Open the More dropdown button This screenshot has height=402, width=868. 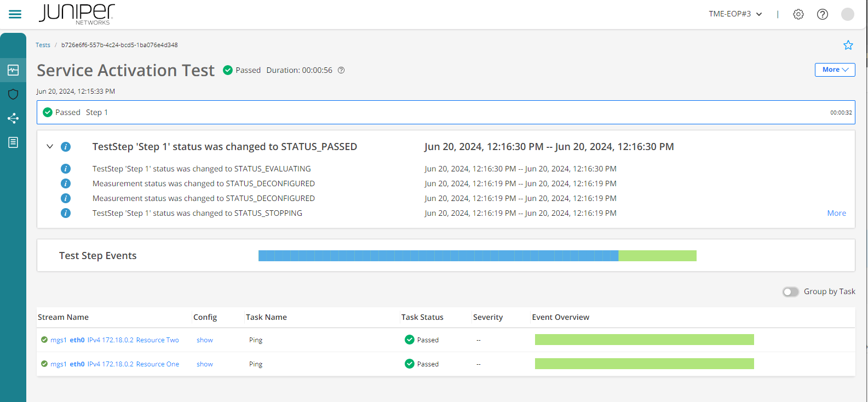click(x=835, y=70)
